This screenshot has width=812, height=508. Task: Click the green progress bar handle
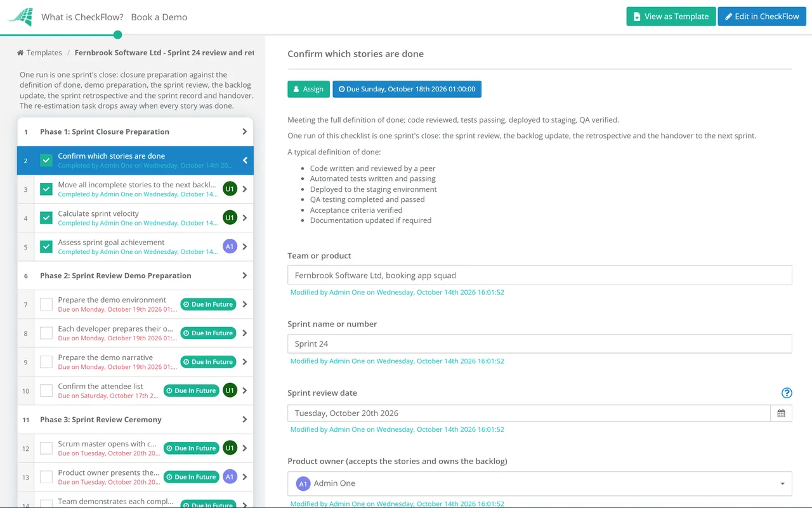tap(117, 35)
